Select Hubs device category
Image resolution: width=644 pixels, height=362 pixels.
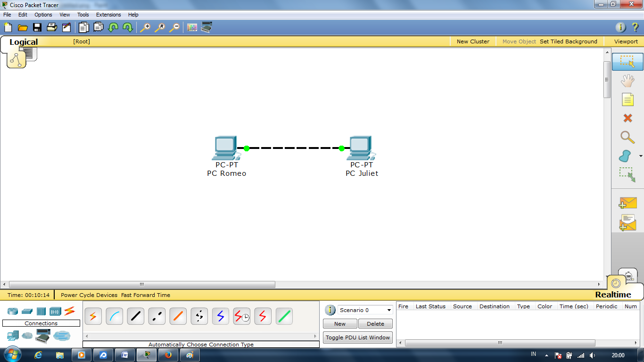coord(41,311)
